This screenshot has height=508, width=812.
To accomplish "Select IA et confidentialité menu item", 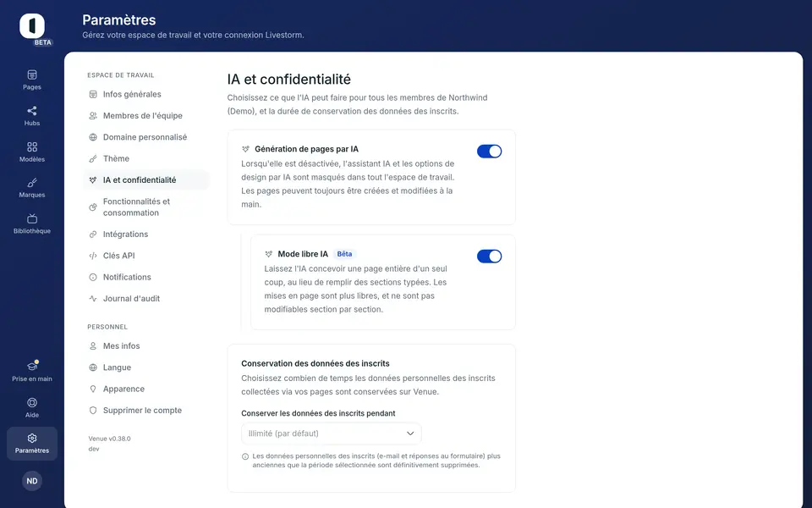I will click(x=146, y=179).
